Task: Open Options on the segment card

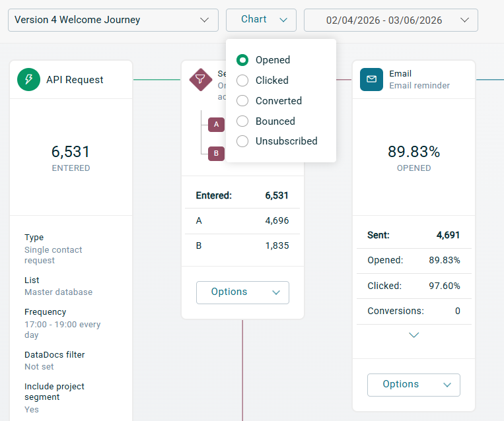Action: 242,292
